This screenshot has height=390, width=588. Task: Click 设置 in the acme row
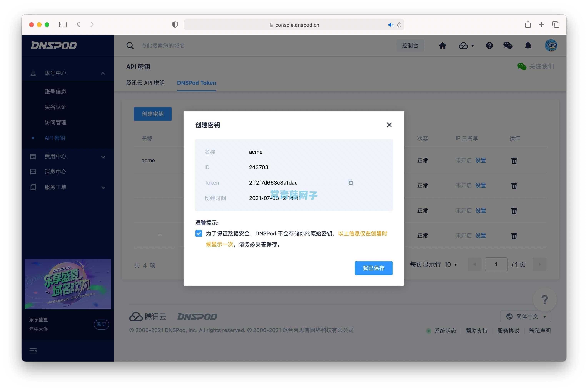coord(481,160)
